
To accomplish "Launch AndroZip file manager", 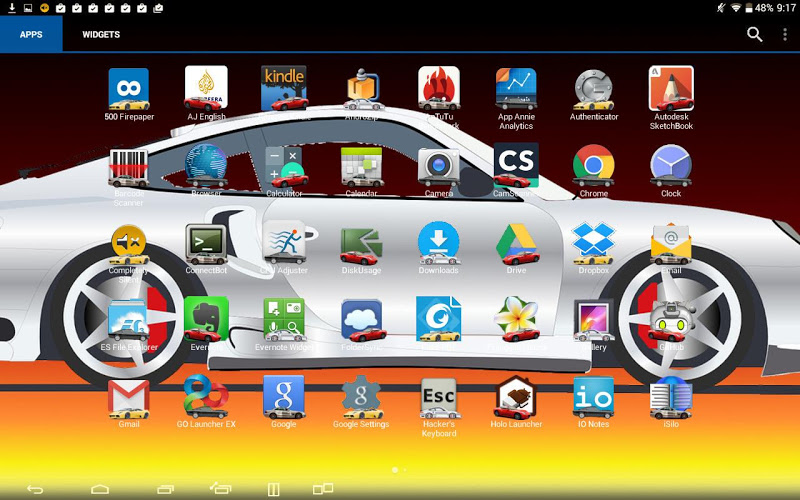I will [x=362, y=89].
